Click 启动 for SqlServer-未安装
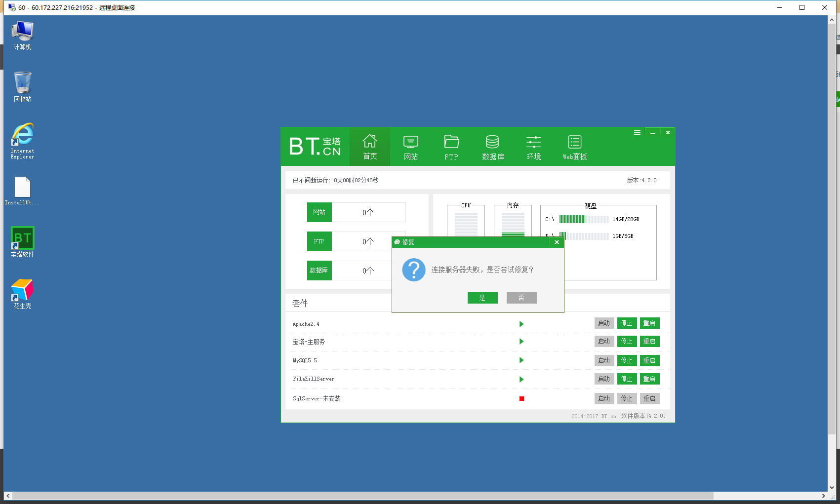The image size is (840, 504). (x=604, y=398)
